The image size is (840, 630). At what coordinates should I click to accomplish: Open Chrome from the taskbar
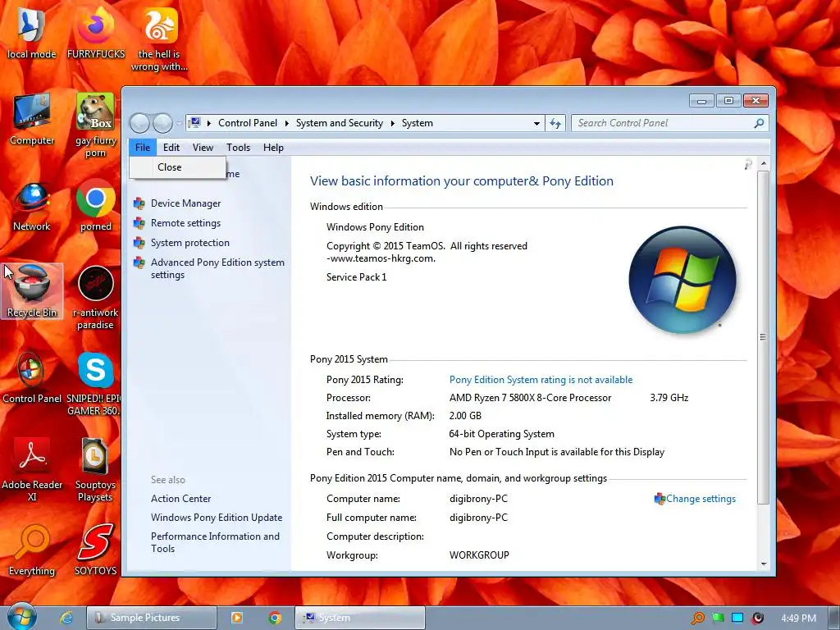[x=275, y=618]
